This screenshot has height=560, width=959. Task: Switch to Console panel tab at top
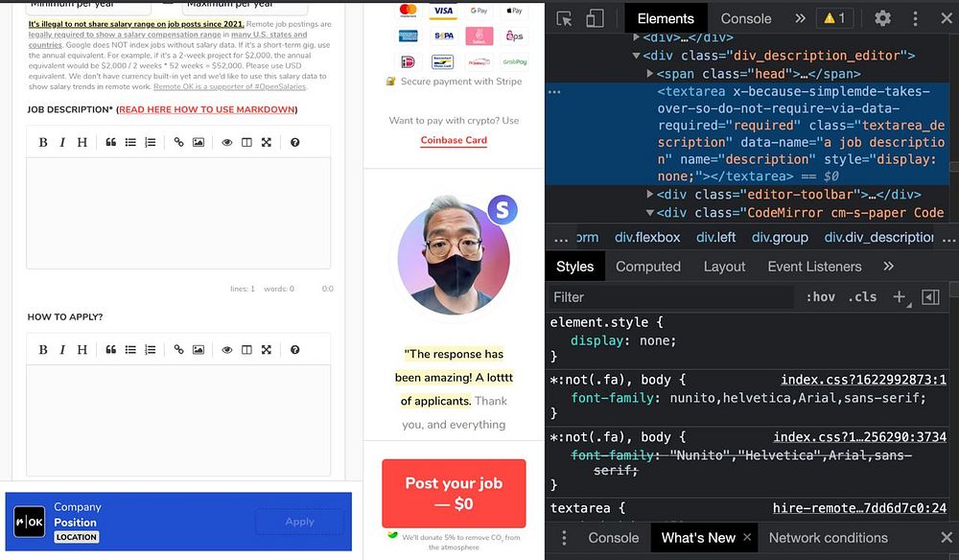[x=745, y=18]
